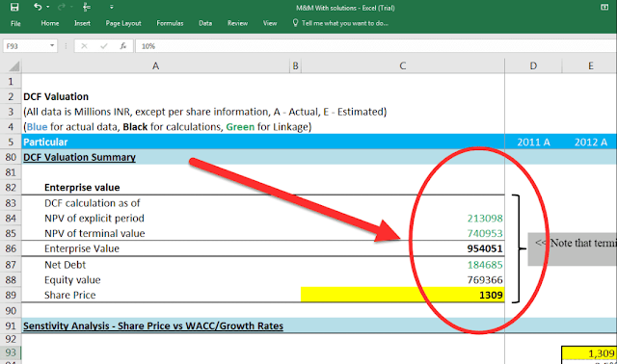Click the Cancel (X) formula bar icon
The height and width of the screenshot is (364, 617).
click(84, 46)
